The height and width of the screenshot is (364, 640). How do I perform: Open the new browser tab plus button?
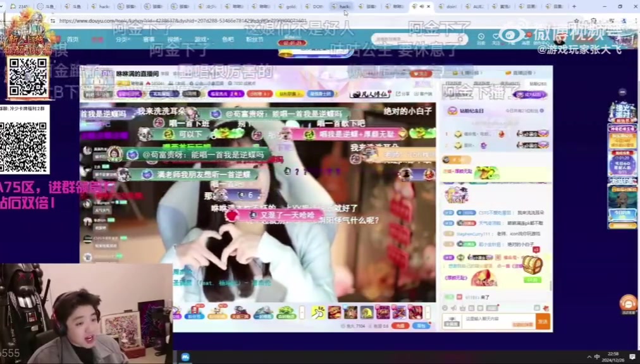click(574, 6)
